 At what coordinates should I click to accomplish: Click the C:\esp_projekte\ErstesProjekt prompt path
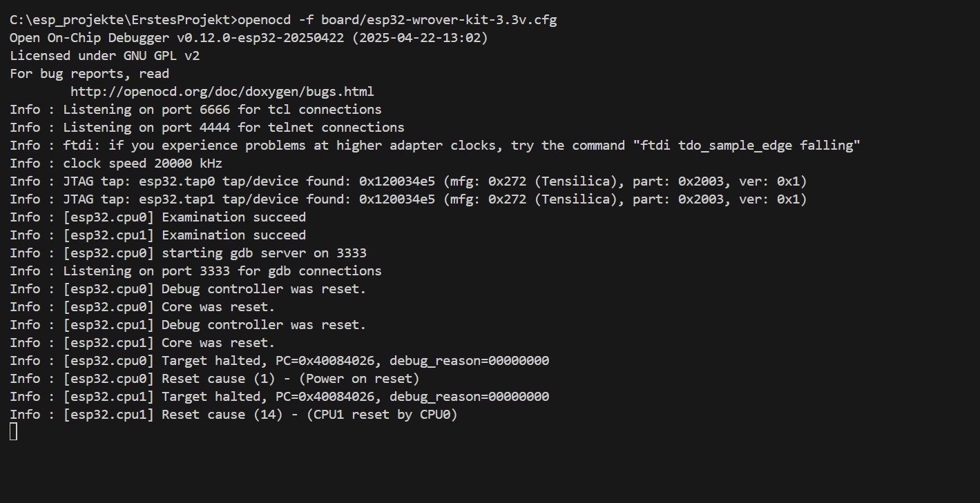click(x=122, y=20)
